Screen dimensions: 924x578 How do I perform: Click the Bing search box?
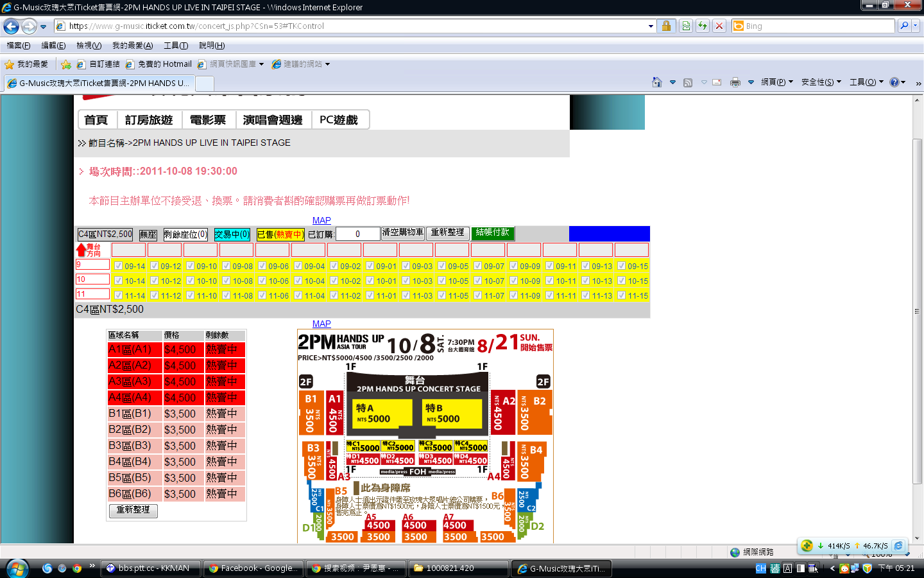tap(814, 26)
